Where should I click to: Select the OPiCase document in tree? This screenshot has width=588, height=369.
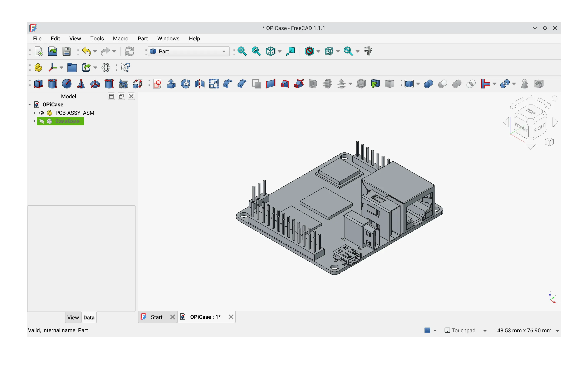[53, 105]
